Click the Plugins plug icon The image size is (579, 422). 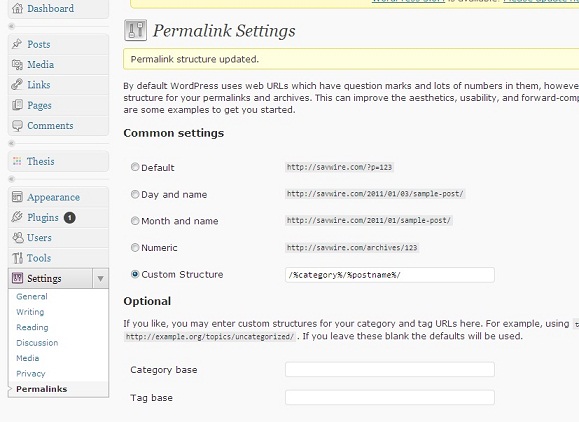click(17, 217)
